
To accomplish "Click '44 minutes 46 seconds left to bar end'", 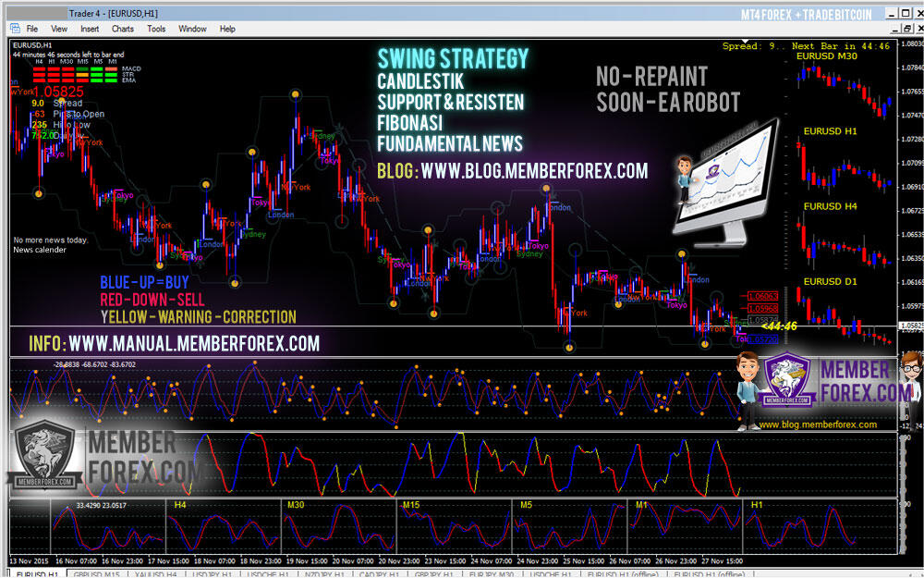I will (68, 55).
